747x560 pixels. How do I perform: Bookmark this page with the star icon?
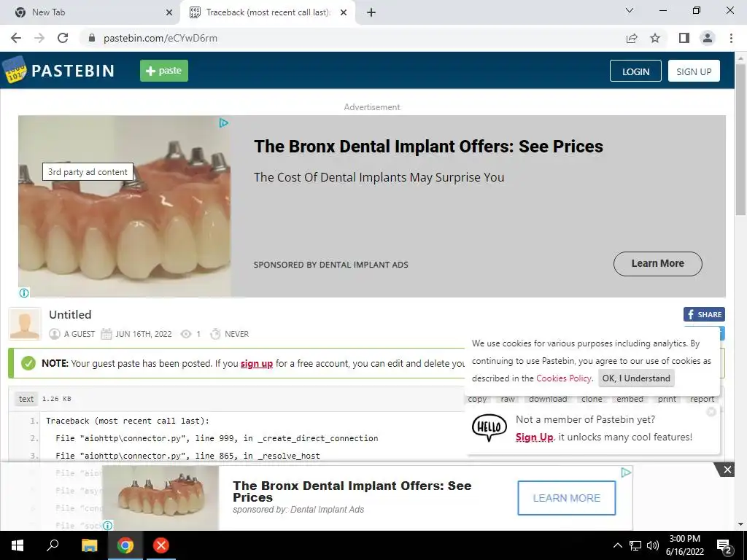point(655,38)
